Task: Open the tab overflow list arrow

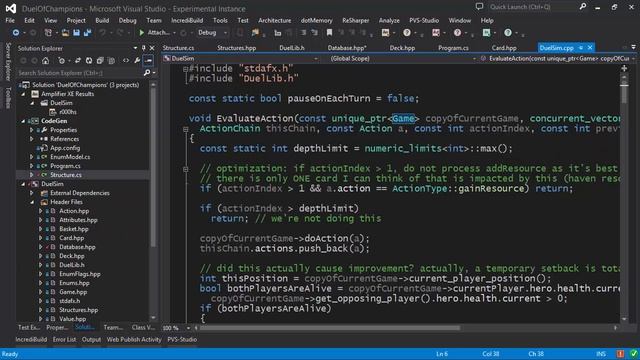Action: tap(633, 47)
